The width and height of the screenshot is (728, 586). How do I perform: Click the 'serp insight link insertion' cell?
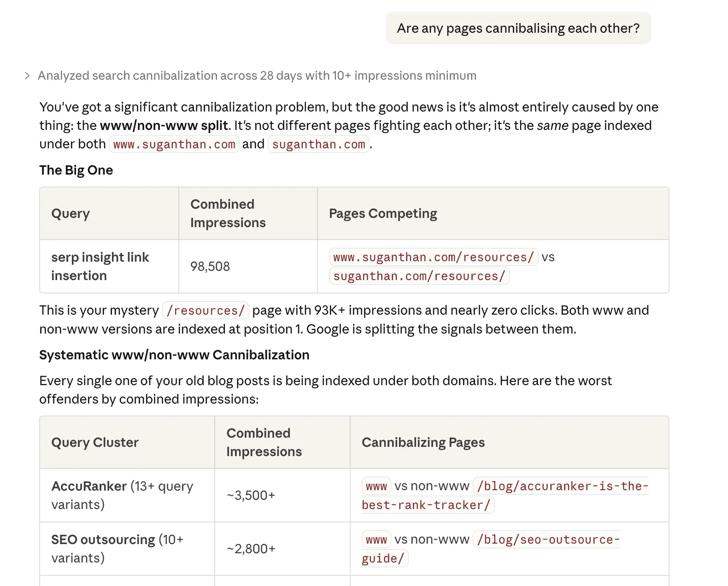click(x=100, y=266)
